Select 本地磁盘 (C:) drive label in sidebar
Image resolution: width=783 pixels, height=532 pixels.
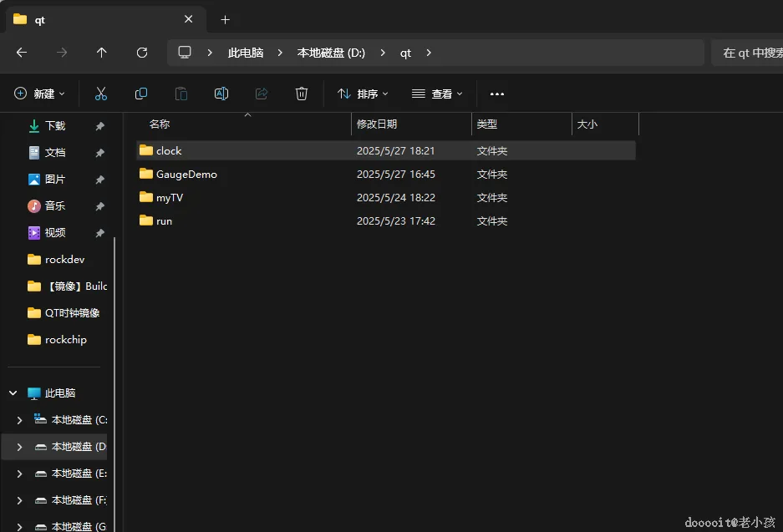pos(79,420)
